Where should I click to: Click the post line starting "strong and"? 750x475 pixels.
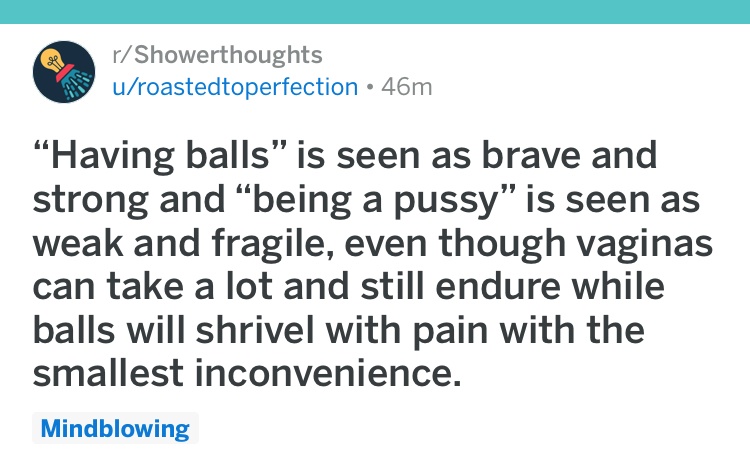tap(366, 200)
